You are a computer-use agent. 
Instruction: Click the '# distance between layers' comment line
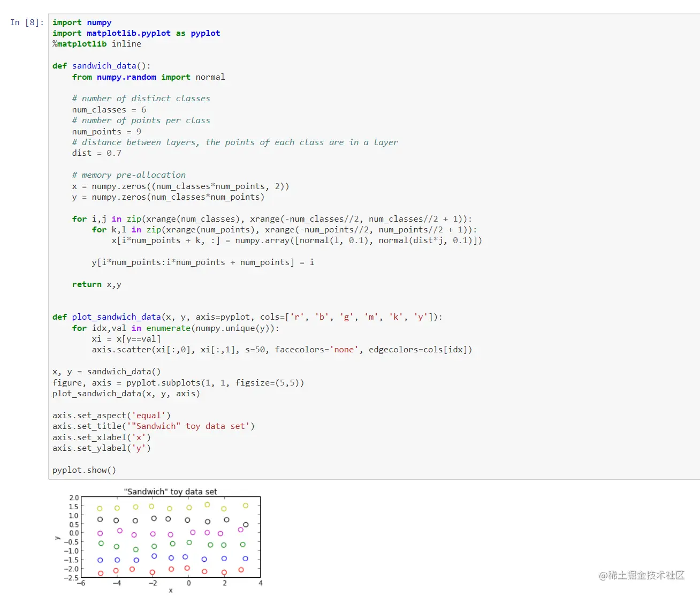click(235, 142)
